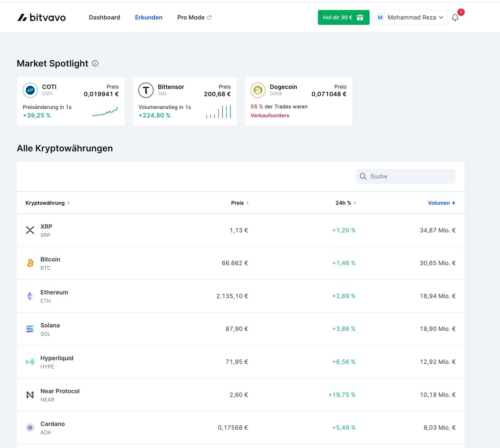This screenshot has width=500, height=448.
Task: Click the Verkaufsorders label
Action: pyautogui.click(x=270, y=116)
